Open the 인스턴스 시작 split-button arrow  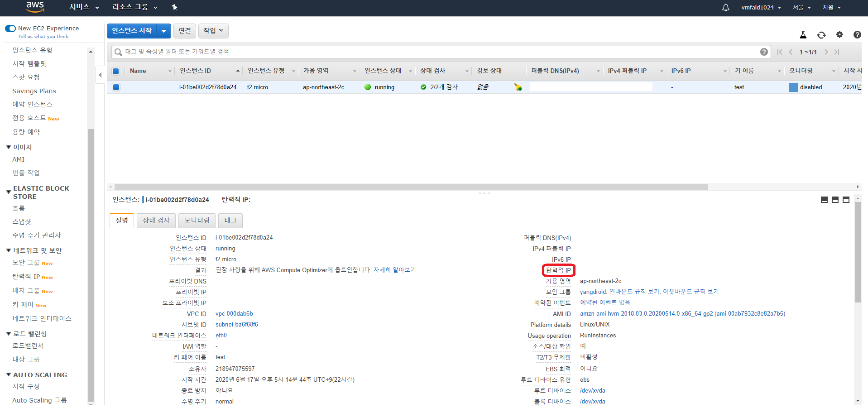[x=163, y=31]
